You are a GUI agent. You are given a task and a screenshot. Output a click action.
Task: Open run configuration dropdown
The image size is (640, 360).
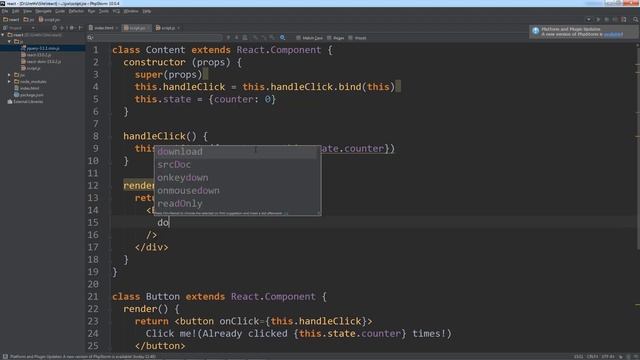tap(589, 19)
